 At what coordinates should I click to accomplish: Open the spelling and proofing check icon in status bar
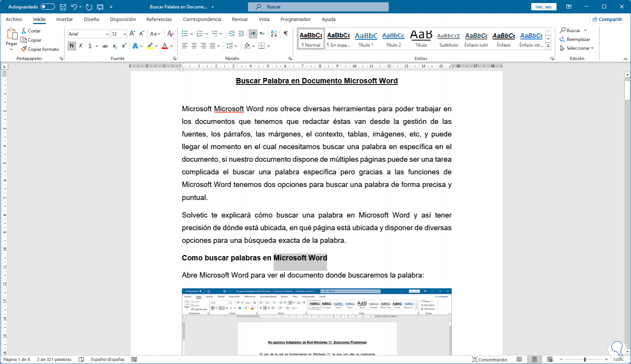pos(81,359)
